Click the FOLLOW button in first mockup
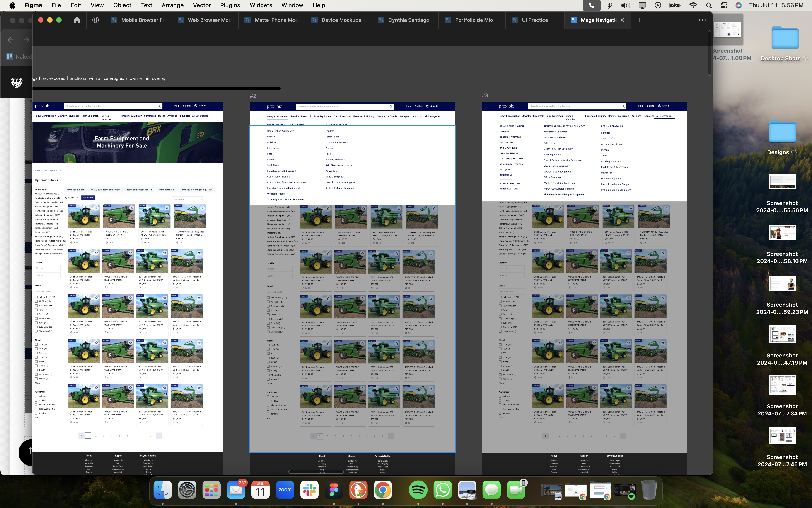This screenshot has width=812, height=508. coord(88,198)
